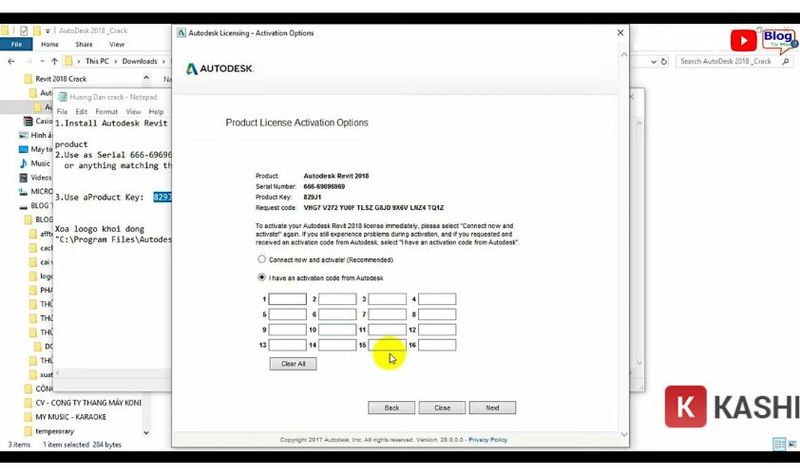The height and width of the screenshot is (475, 800).
Task: Switch Explorer to large icons view icon
Action: 792,444
